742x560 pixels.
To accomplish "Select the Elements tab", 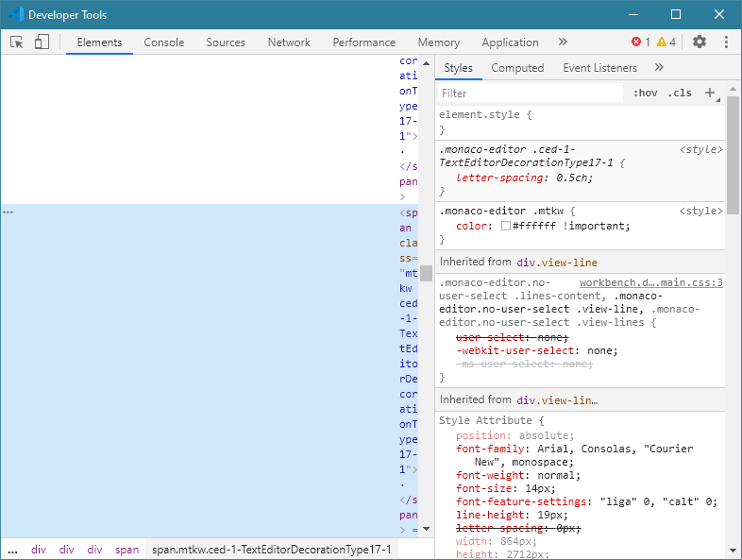I will (99, 42).
